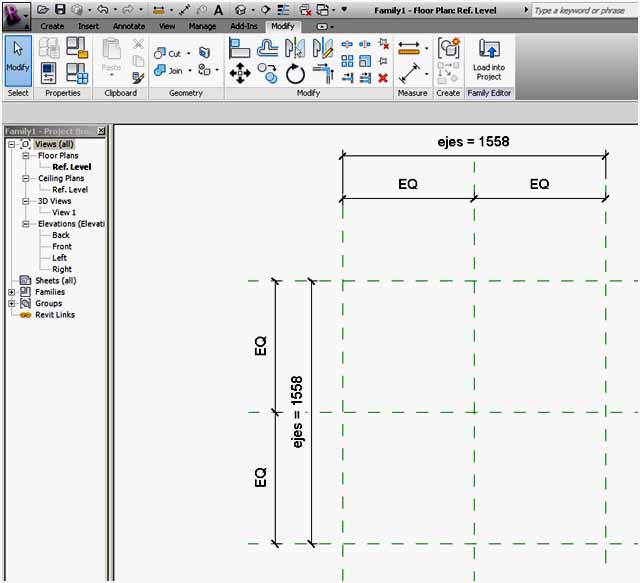Open the Join geometry dropdown
Viewport: 640px width, 583px height.
tap(189, 71)
